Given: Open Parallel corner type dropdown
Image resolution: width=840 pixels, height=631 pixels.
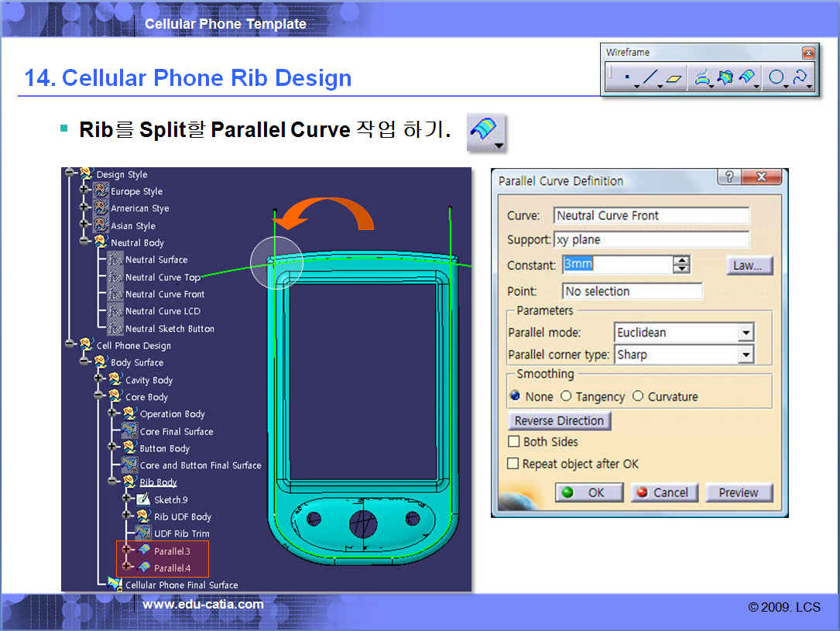Looking at the screenshot, I should click(745, 355).
